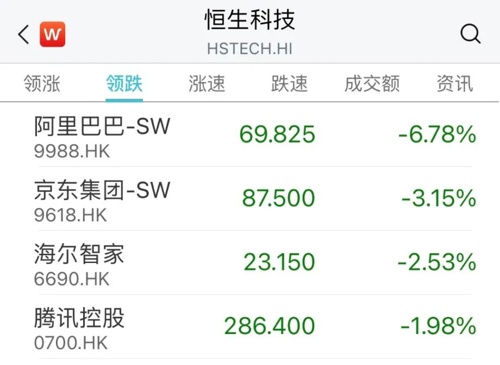
Task: Tap the back arrow icon
Action: [x=23, y=34]
